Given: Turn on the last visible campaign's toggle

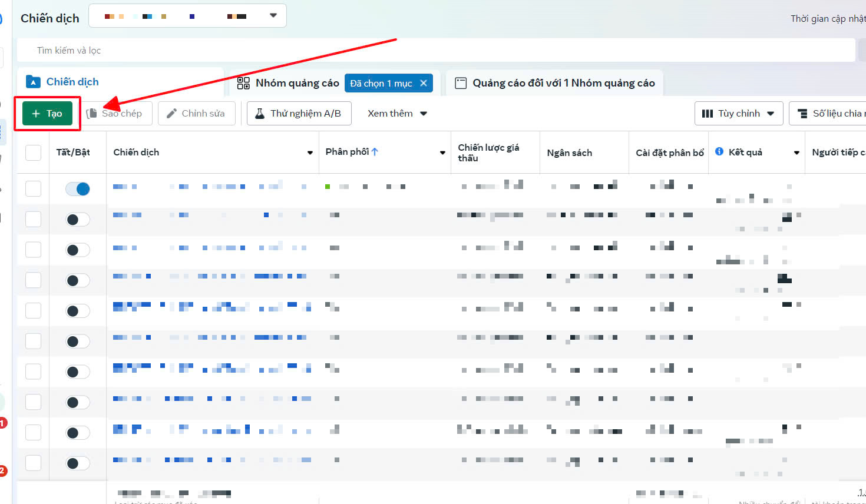Looking at the screenshot, I should tap(78, 463).
